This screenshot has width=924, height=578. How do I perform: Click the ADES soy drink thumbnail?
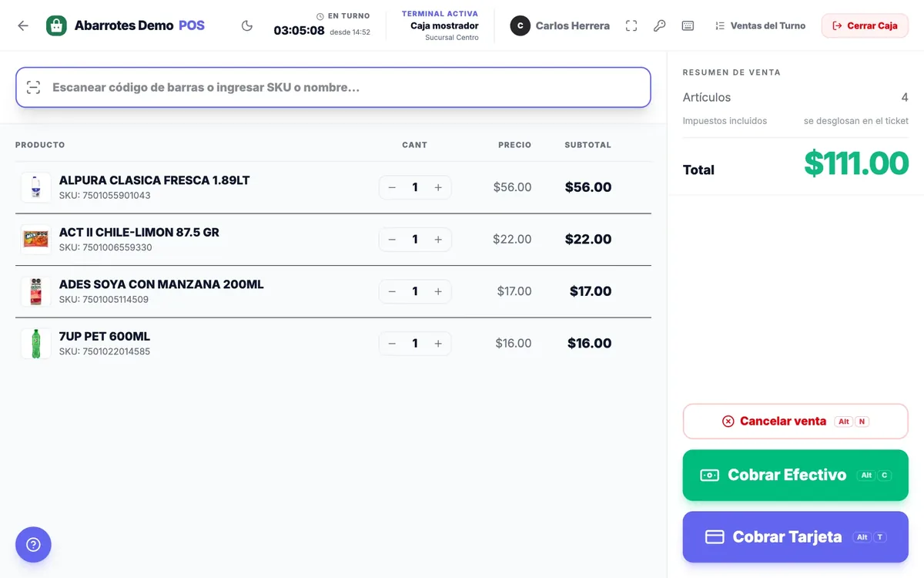pyautogui.click(x=35, y=291)
